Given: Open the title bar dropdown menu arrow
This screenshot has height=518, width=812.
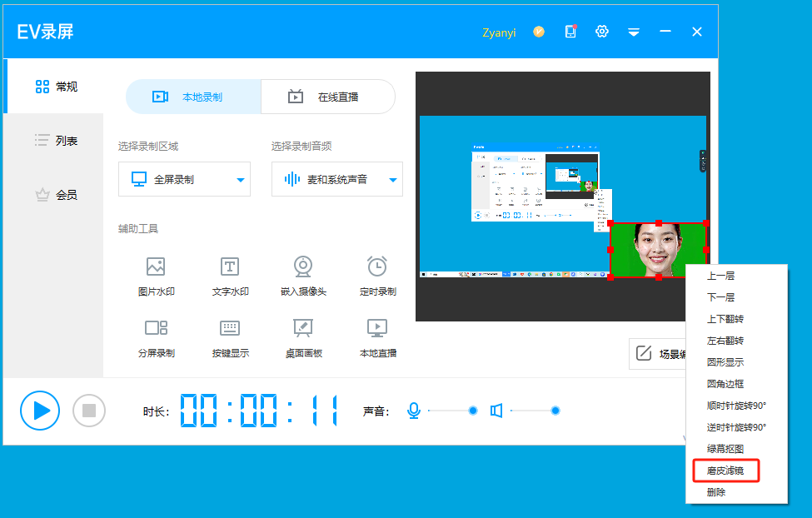Looking at the screenshot, I should [634, 32].
